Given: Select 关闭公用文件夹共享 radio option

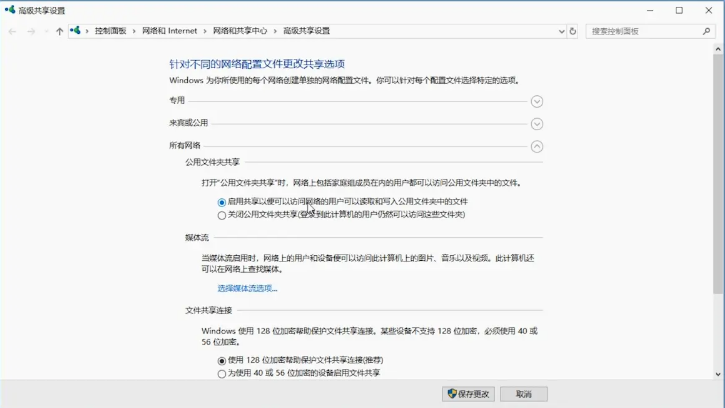Looking at the screenshot, I should tap(222, 214).
